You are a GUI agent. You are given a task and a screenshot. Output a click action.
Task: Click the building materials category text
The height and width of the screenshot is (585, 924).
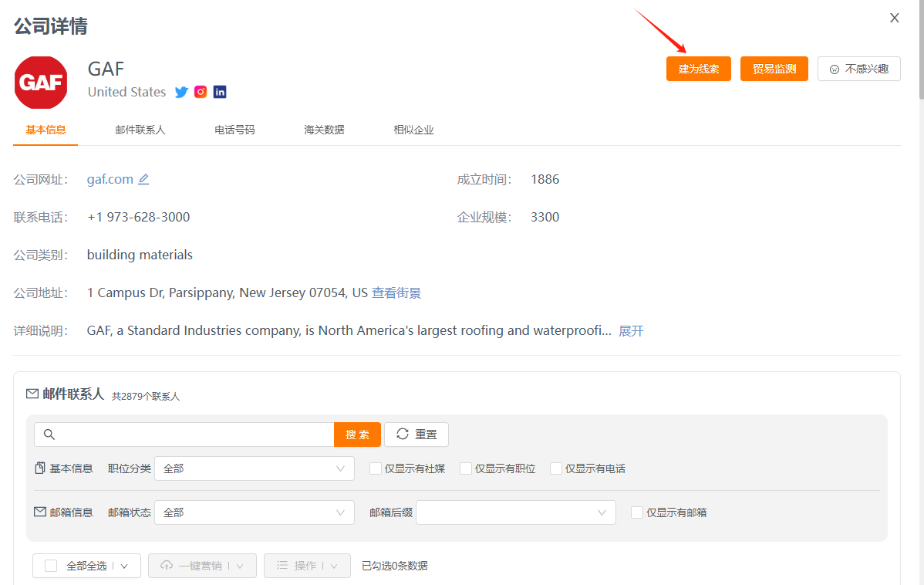coord(140,255)
